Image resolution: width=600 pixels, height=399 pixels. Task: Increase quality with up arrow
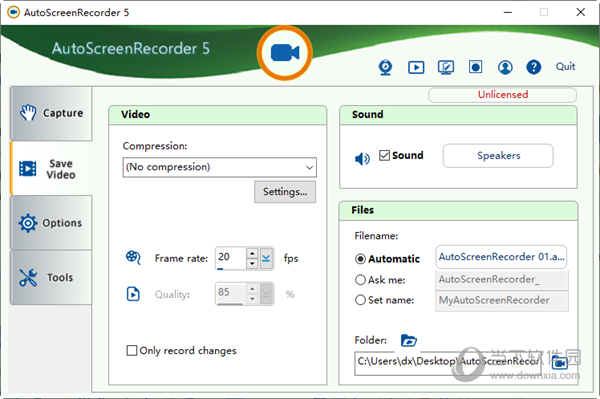coord(252,289)
